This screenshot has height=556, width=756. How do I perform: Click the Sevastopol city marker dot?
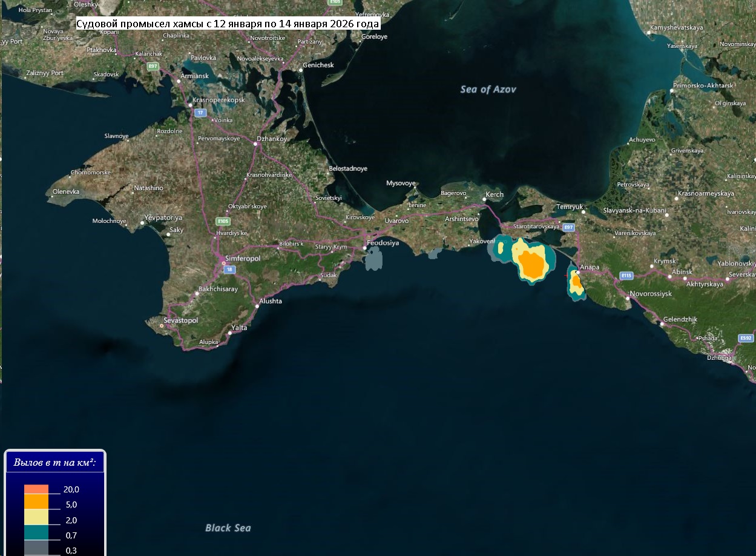coord(162,326)
